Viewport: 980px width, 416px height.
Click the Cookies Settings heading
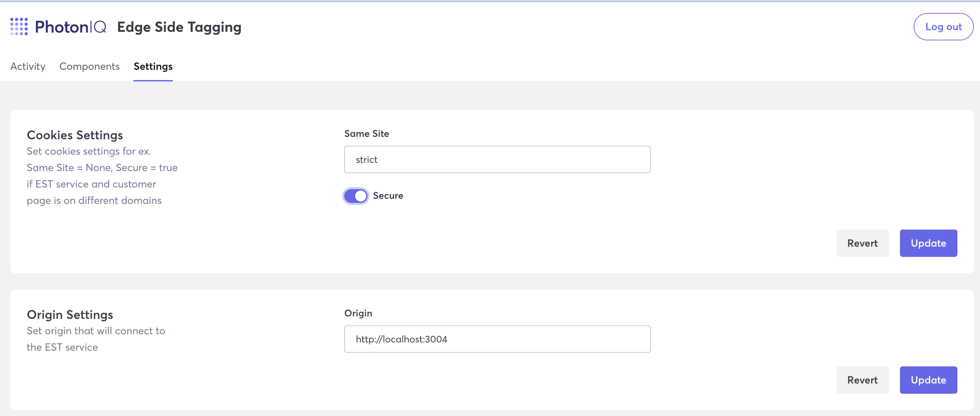(75, 135)
